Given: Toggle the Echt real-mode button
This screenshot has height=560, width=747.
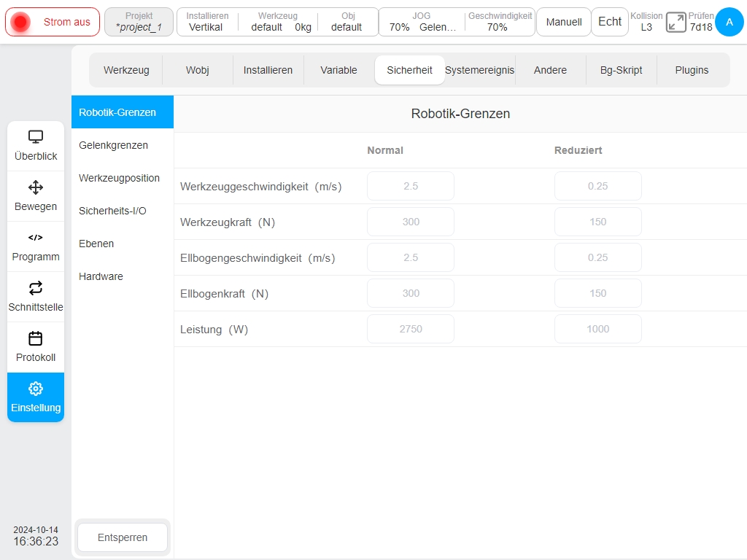Looking at the screenshot, I should (x=609, y=22).
